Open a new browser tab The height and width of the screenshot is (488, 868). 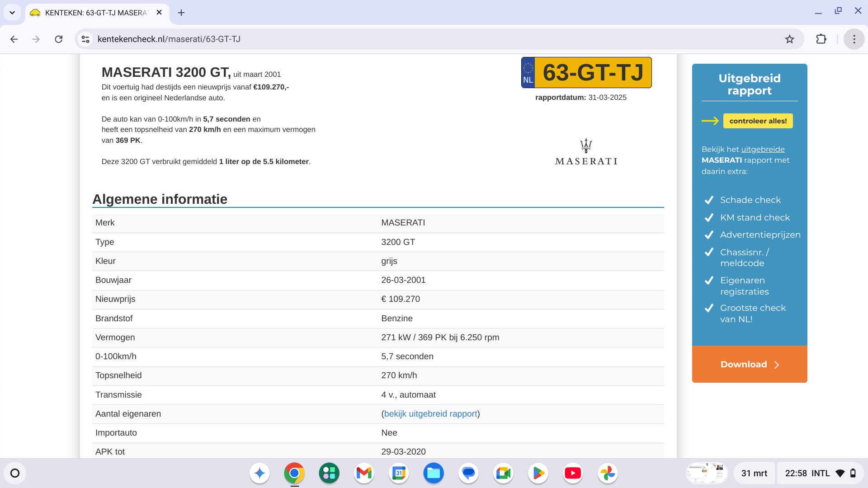(181, 13)
